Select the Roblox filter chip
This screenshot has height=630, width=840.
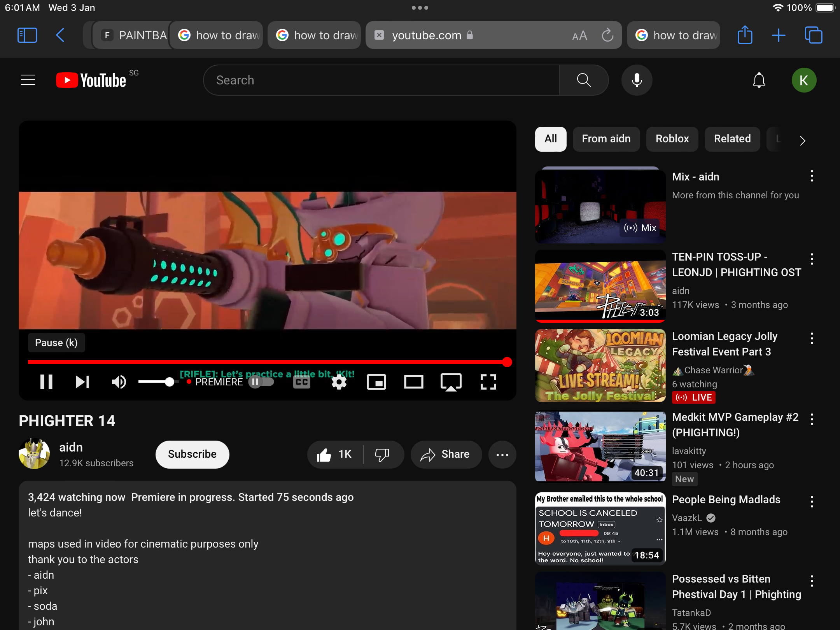672,139
